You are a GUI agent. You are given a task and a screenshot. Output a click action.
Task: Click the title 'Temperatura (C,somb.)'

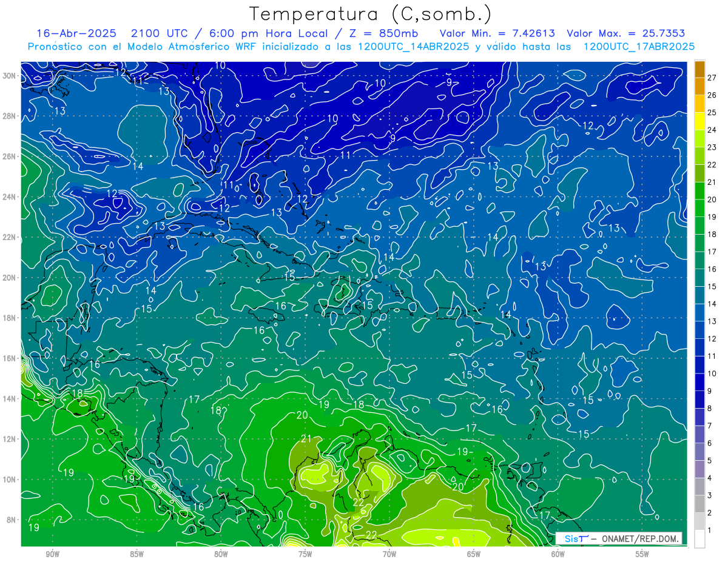pyautogui.click(x=369, y=14)
